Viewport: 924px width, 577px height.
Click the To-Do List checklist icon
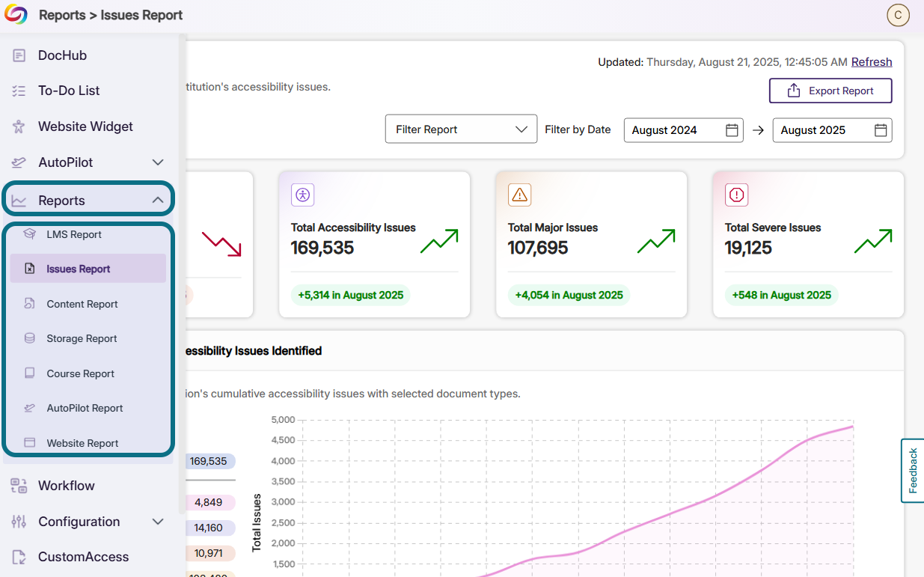[x=19, y=91]
